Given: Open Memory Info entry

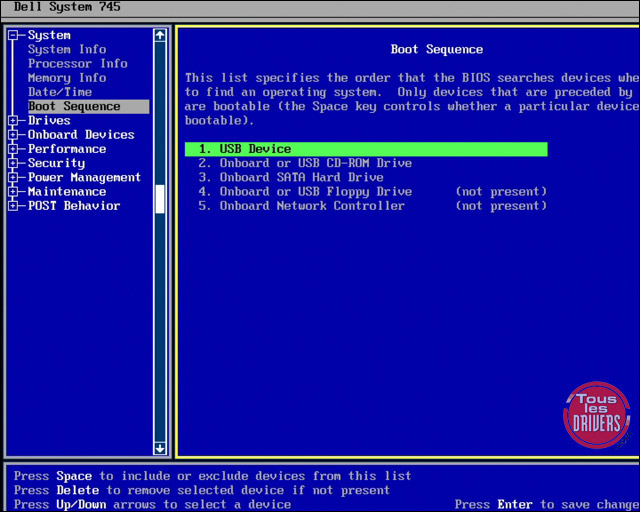Looking at the screenshot, I should [67, 78].
